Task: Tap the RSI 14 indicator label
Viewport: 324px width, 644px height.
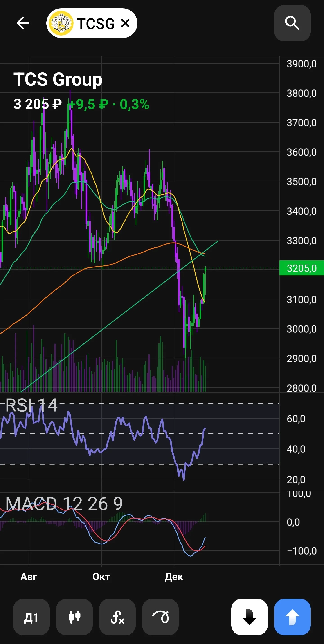Action: tap(31, 405)
